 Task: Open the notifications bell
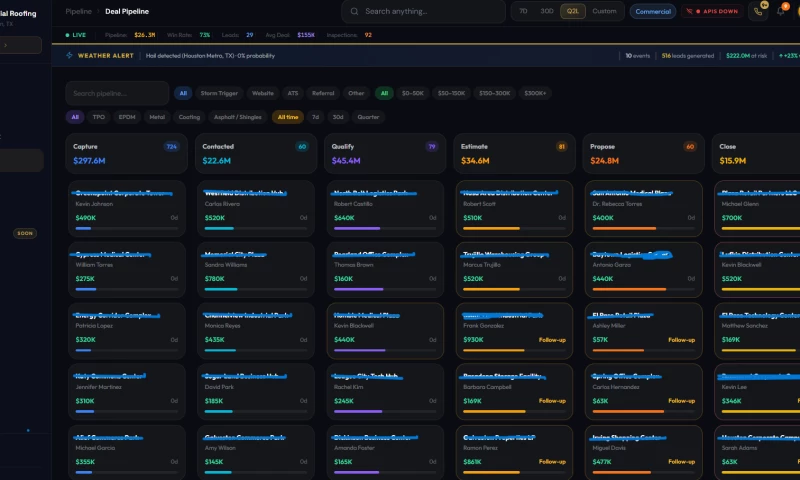click(x=781, y=11)
